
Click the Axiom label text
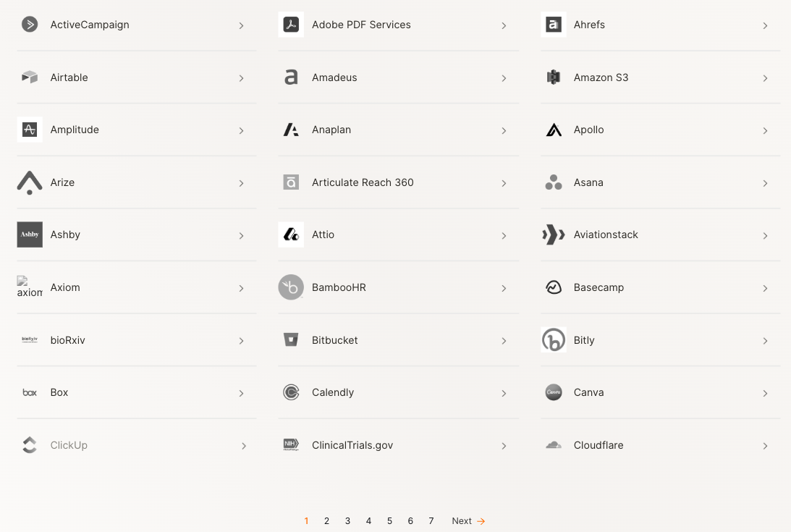(x=65, y=287)
